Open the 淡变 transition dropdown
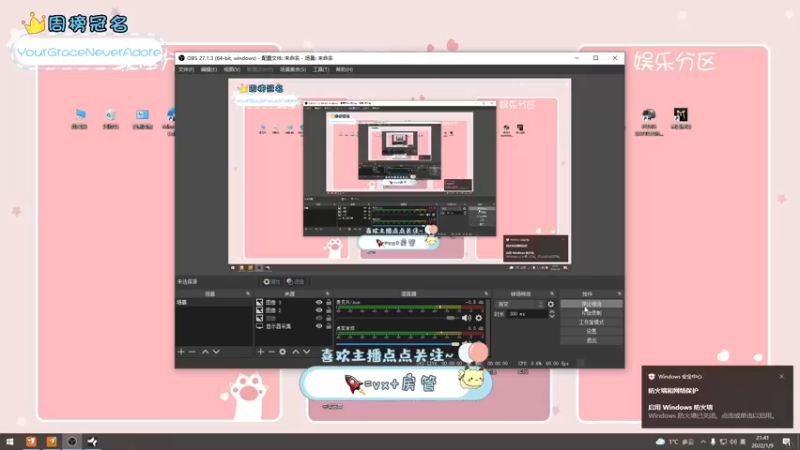 pos(520,304)
